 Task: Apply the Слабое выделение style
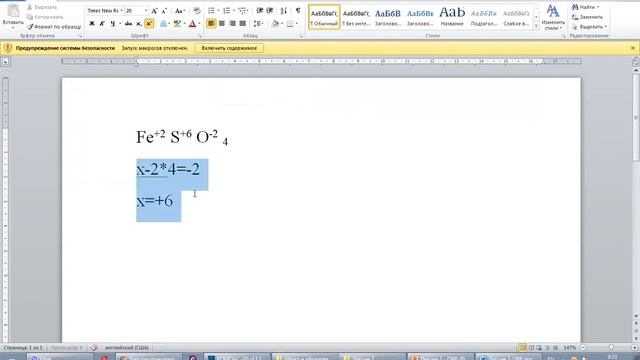point(516,17)
